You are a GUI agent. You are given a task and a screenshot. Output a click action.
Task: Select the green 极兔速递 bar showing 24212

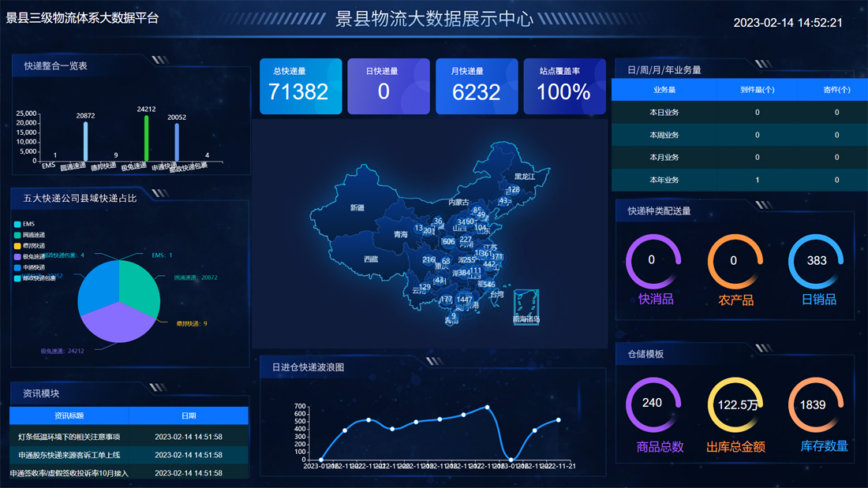pyautogui.click(x=146, y=139)
